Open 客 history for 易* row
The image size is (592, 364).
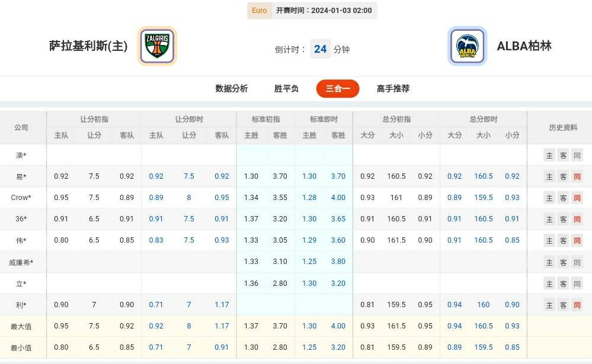point(563,176)
